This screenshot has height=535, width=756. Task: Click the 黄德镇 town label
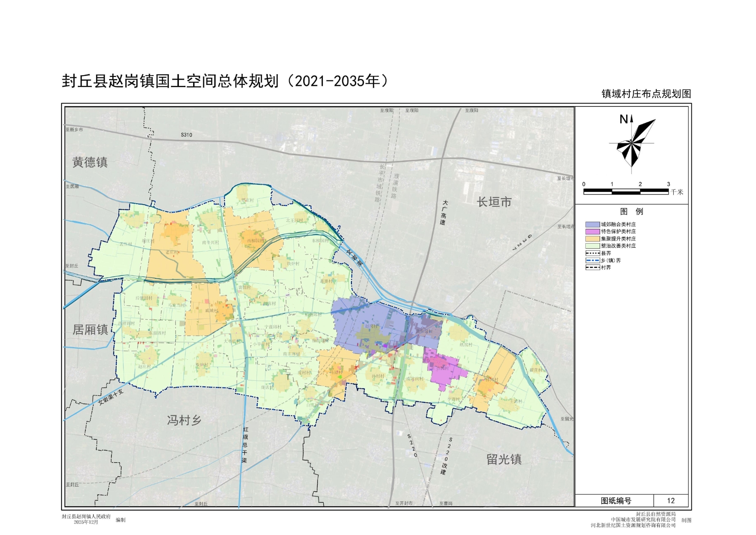point(90,162)
